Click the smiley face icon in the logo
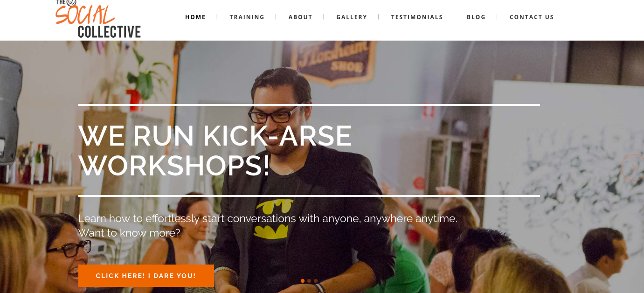This screenshot has height=293, width=644. [71, 2]
